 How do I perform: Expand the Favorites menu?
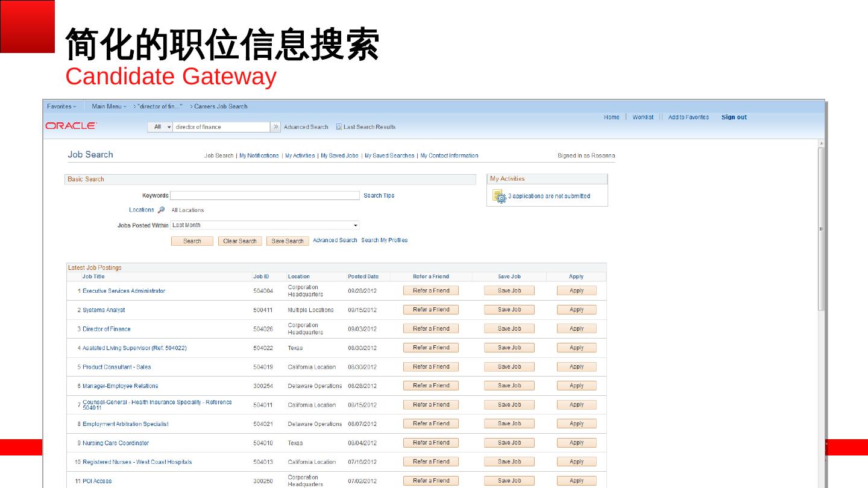click(61, 107)
